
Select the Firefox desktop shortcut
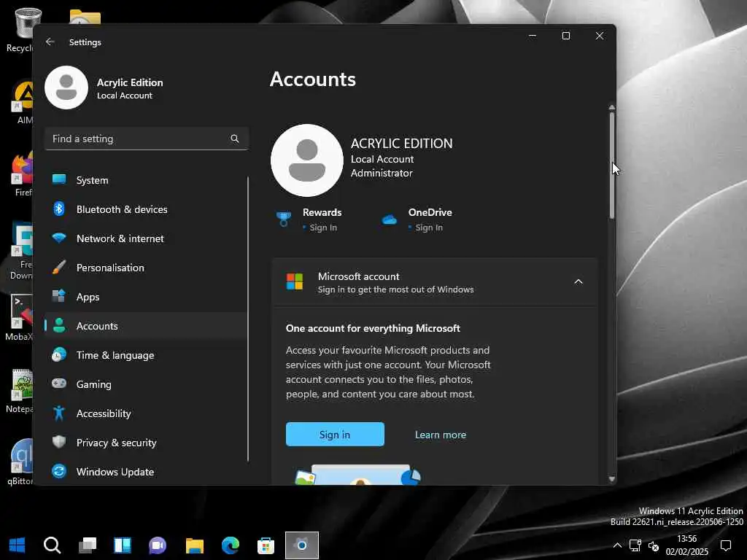[x=23, y=174]
